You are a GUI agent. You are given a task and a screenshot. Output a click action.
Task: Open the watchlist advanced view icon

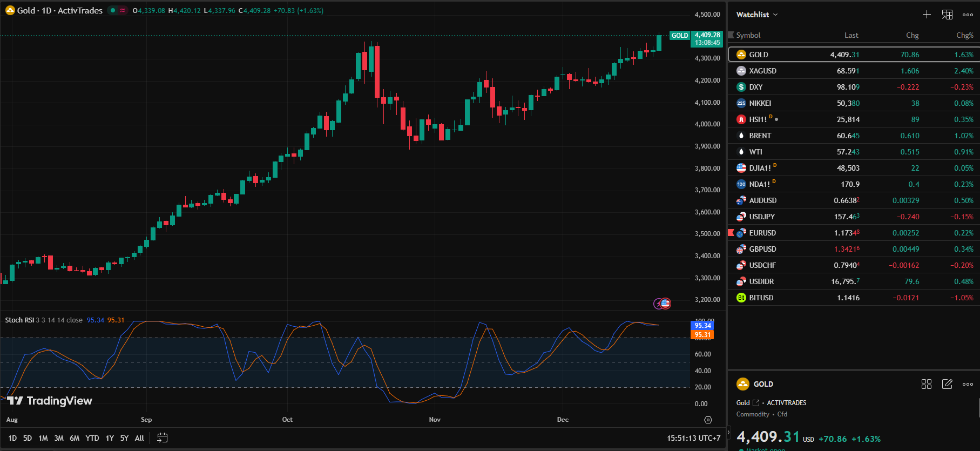tap(947, 15)
